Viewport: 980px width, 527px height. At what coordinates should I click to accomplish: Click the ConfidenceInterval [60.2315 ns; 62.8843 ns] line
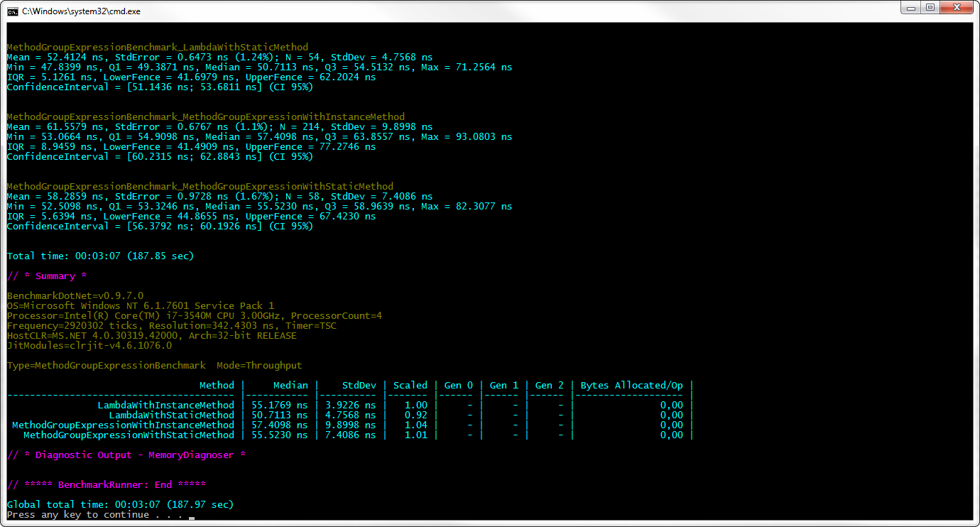point(160,157)
